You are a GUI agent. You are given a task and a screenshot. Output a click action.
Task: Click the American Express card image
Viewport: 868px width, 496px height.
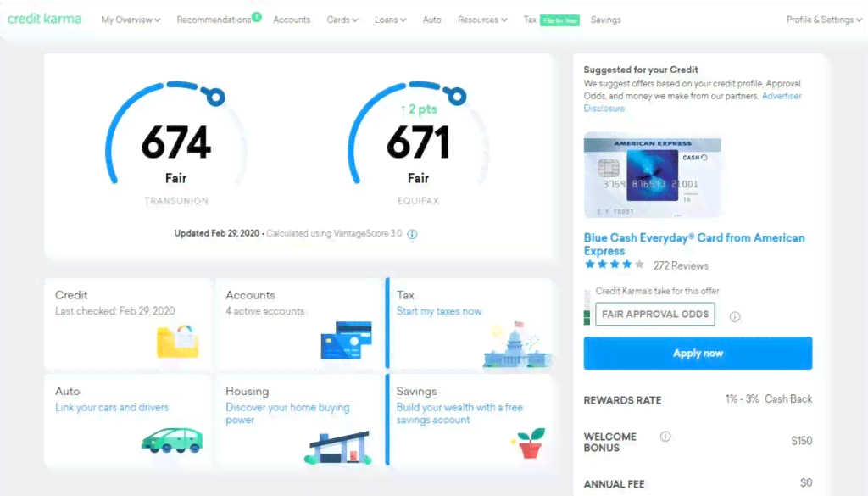653,175
